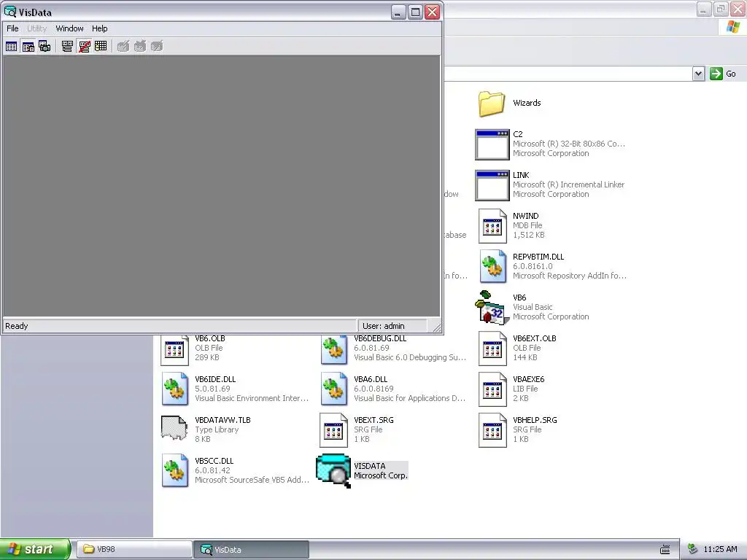This screenshot has height=560, width=747.
Task: Select the Snapshot type Recordset camera icon
Action: (44, 46)
